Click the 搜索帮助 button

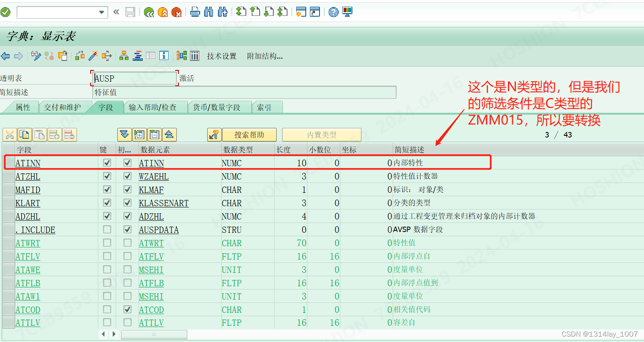point(249,135)
